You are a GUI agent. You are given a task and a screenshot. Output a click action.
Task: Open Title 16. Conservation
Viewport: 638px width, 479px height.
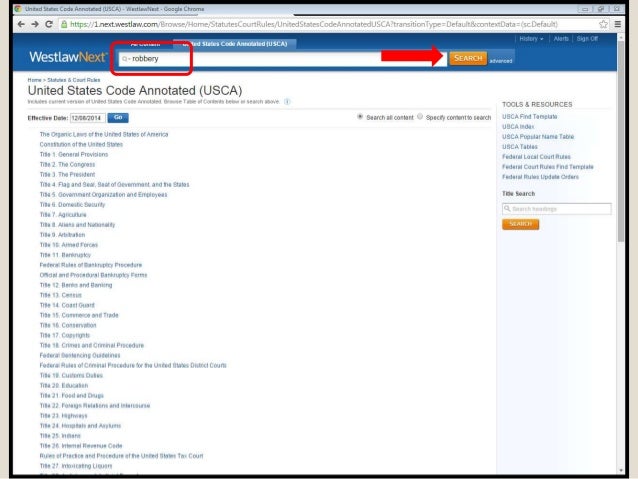pyautogui.click(x=68, y=325)
